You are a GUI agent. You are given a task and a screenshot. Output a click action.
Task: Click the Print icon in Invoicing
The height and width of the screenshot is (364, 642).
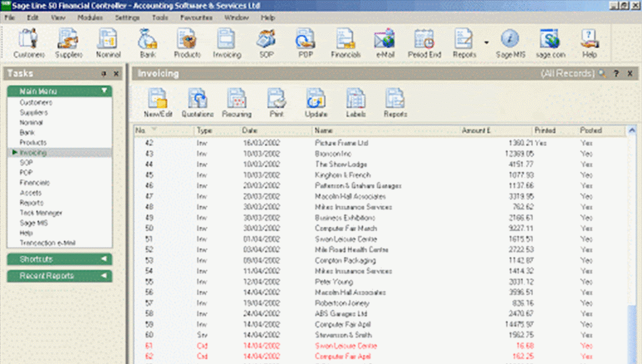coord(276,103)
